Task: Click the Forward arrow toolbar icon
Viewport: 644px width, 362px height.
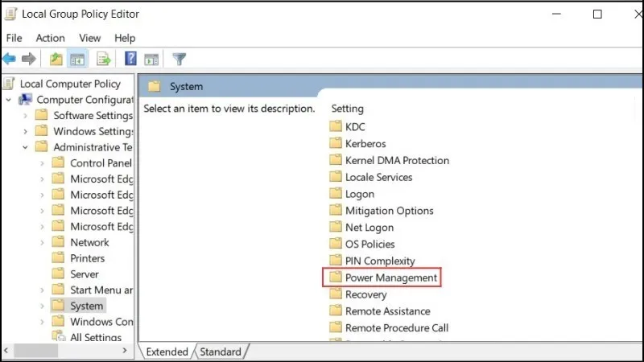Action: 29,59
